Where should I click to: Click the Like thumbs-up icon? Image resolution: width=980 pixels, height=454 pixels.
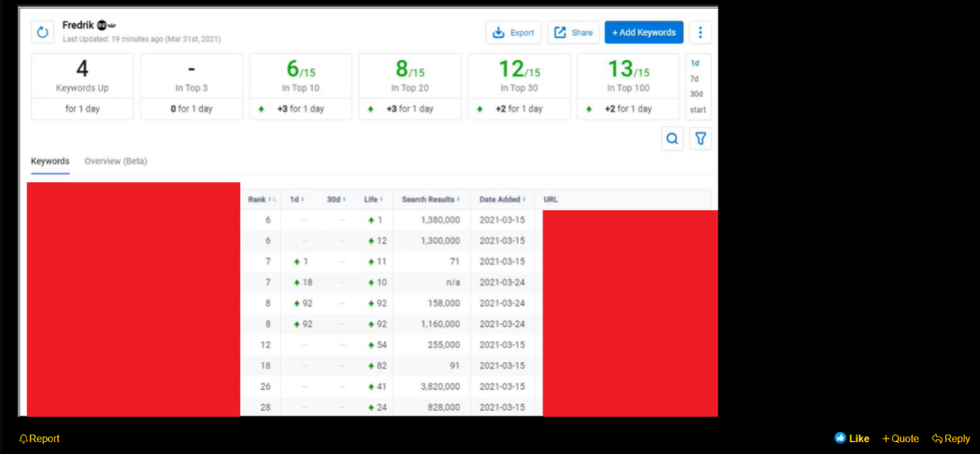coord(840,439)
